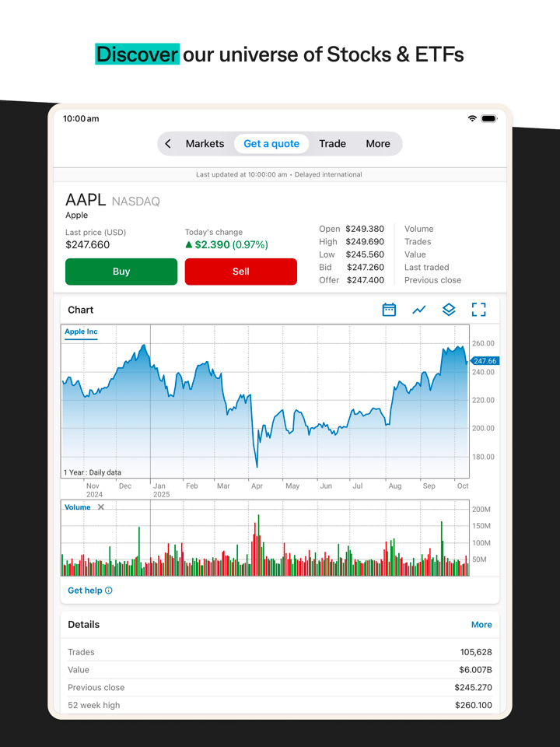This screenshot has height=747, width=560.
Task: Change the chart line style
Action: coord(419,310)
